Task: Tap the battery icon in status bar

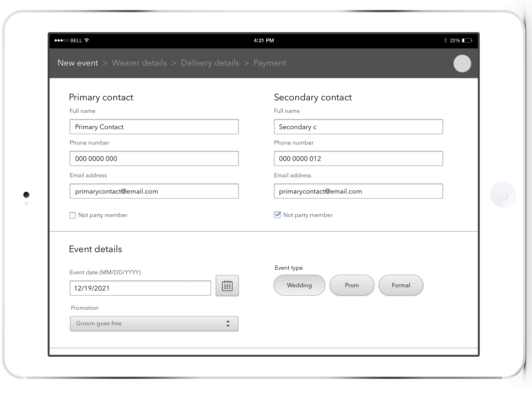Action: tap(467, 40)
